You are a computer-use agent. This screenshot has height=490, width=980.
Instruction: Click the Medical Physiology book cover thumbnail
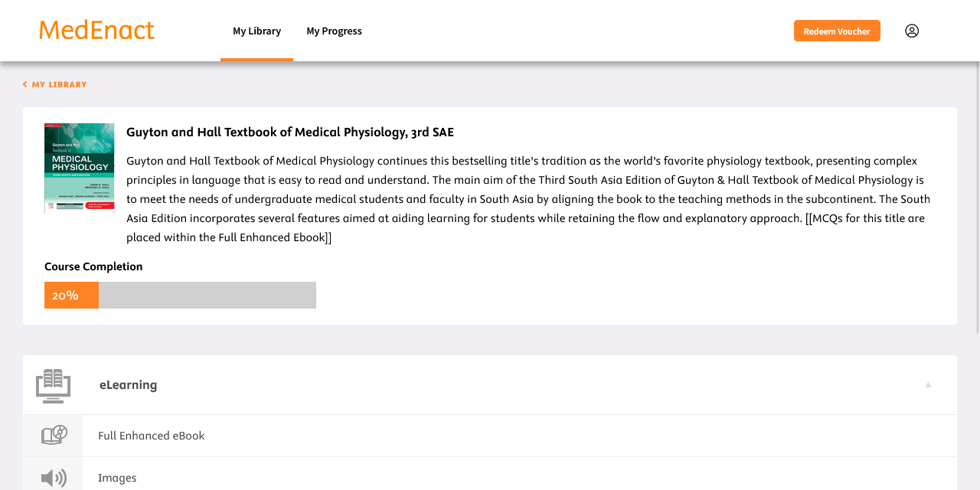(79, 167)
